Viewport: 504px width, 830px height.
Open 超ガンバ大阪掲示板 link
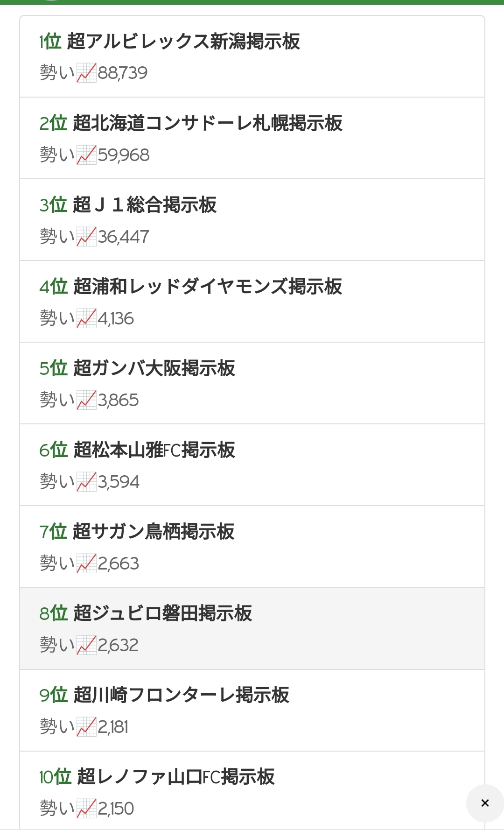(x=154, y=368)
